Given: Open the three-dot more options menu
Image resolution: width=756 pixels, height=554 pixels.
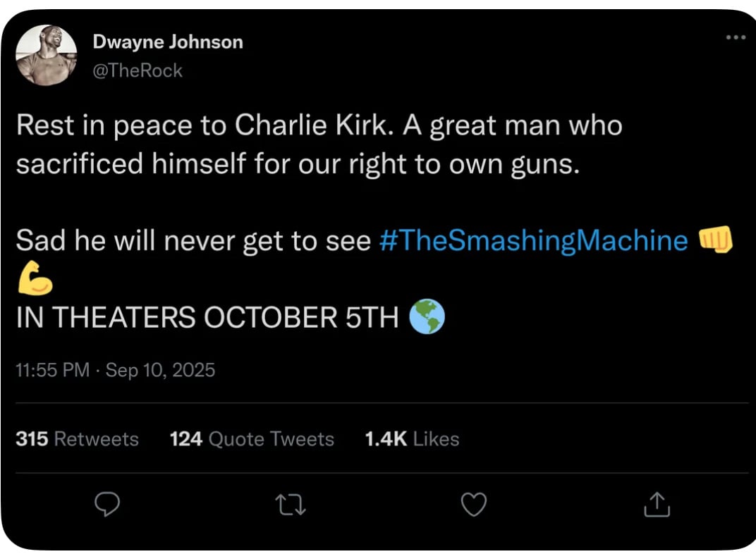Looking at the screenshot, I should pos(735,38).
